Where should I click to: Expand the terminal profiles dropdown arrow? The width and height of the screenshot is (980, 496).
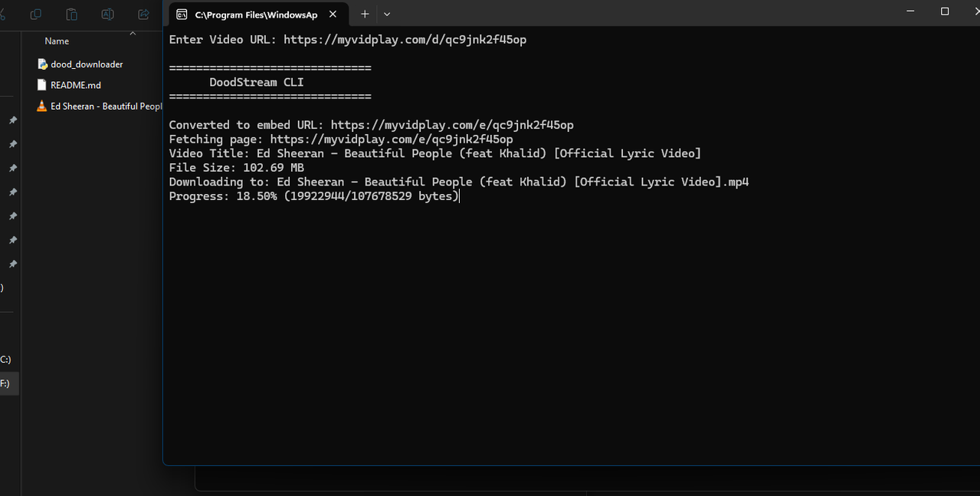(387, 14)
